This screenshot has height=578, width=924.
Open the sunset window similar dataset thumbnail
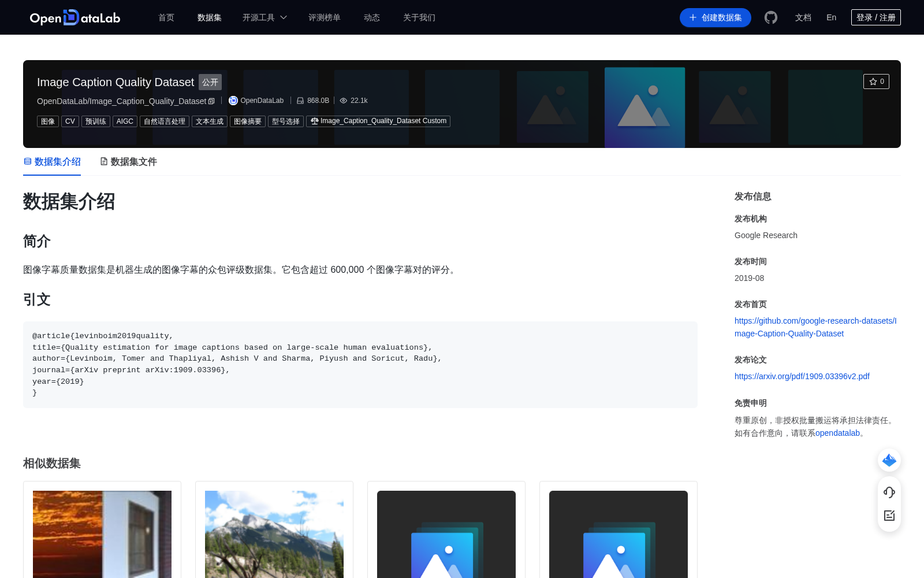pos(102,534)
